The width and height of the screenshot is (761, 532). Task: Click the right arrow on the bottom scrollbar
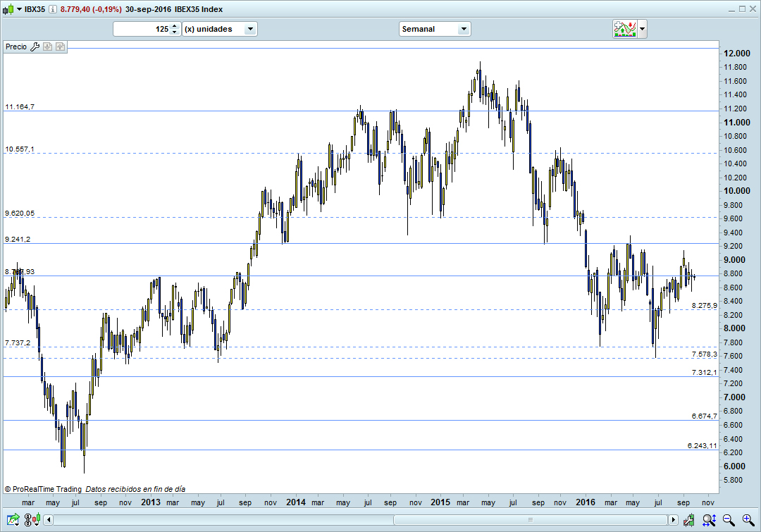[x=674, y=519]
